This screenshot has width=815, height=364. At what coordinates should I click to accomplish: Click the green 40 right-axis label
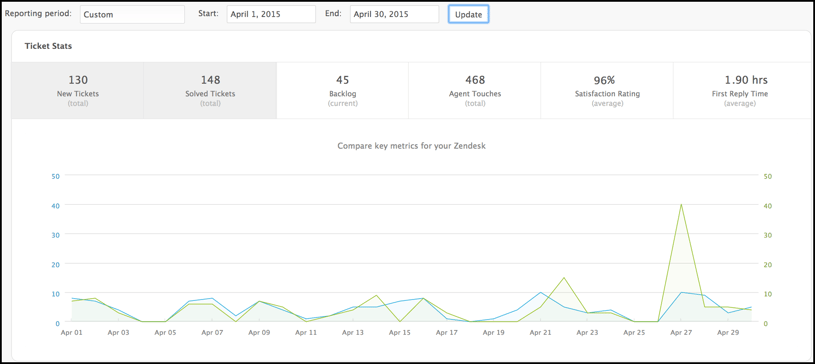point(767,205)
